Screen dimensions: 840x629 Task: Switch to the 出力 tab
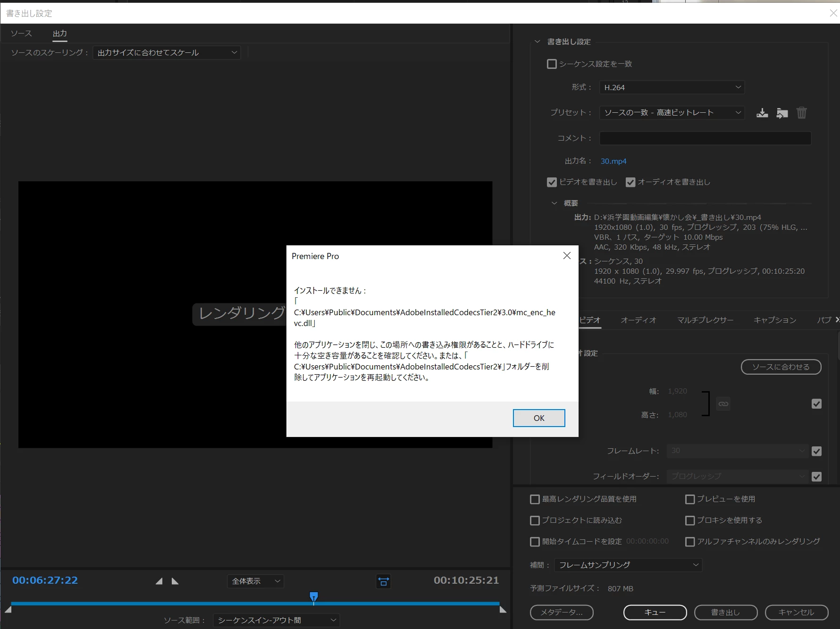point(59,34)
